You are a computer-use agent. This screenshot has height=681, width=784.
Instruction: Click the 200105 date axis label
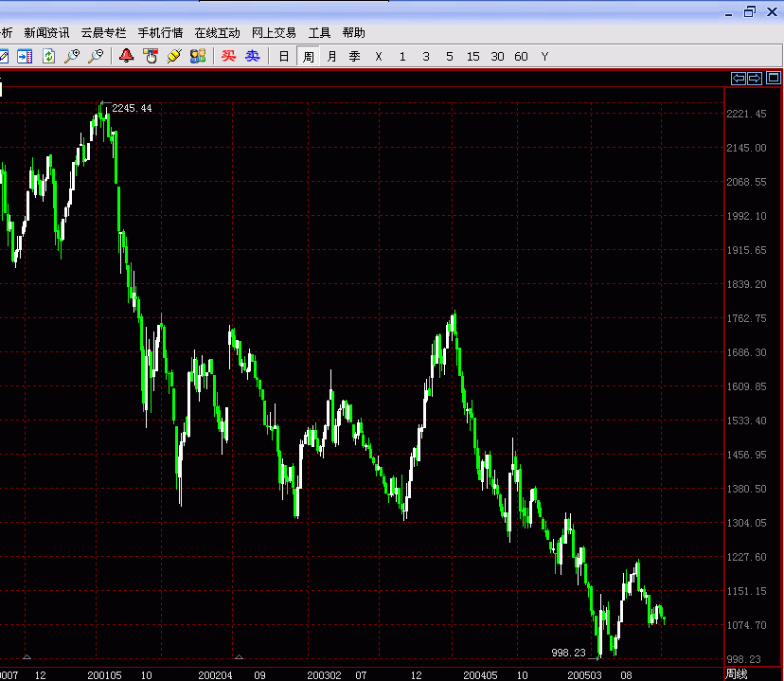pyautogui.click(x=104, y=675)
